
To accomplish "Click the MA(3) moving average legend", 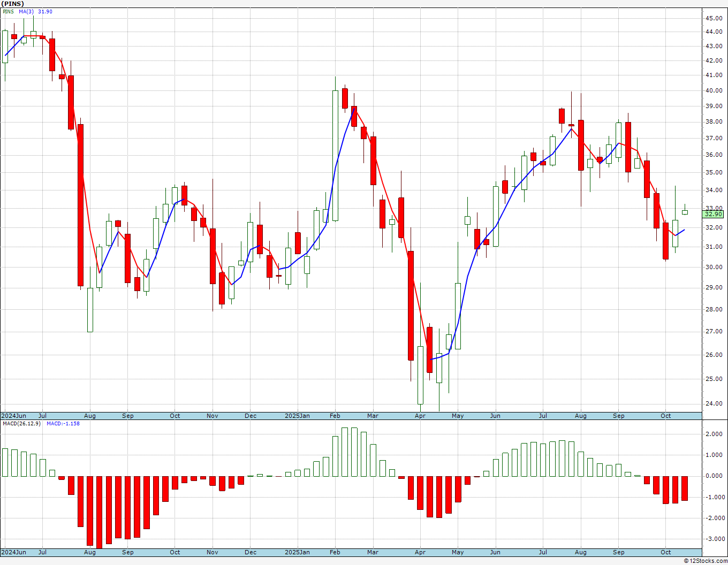I will click(x=26, y=11).
